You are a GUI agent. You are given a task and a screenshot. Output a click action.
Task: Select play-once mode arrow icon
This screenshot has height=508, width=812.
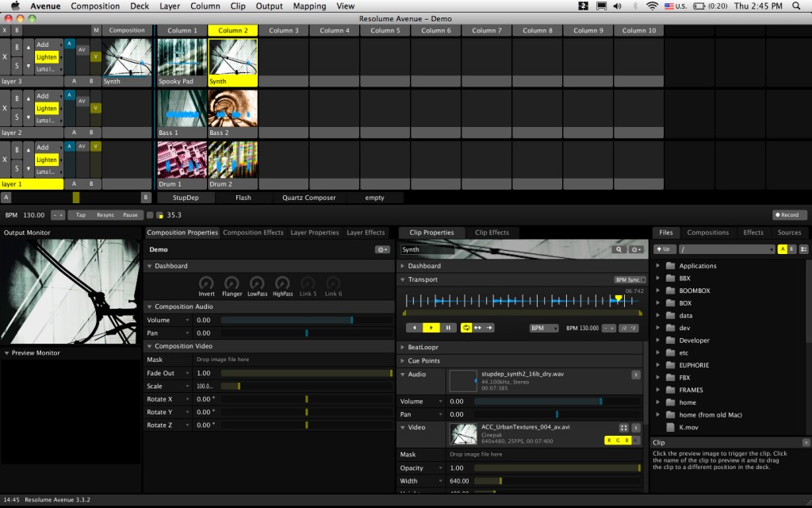(488, 328)
